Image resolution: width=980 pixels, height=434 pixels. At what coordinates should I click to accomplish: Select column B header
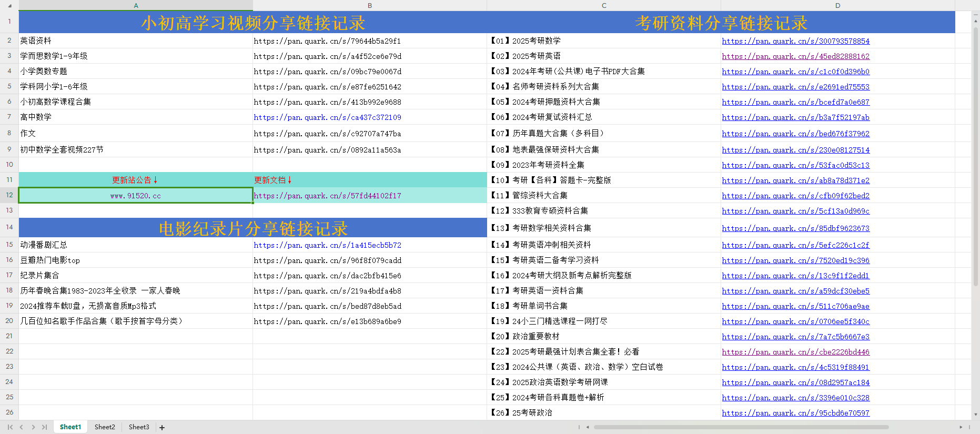pos(370,5)
